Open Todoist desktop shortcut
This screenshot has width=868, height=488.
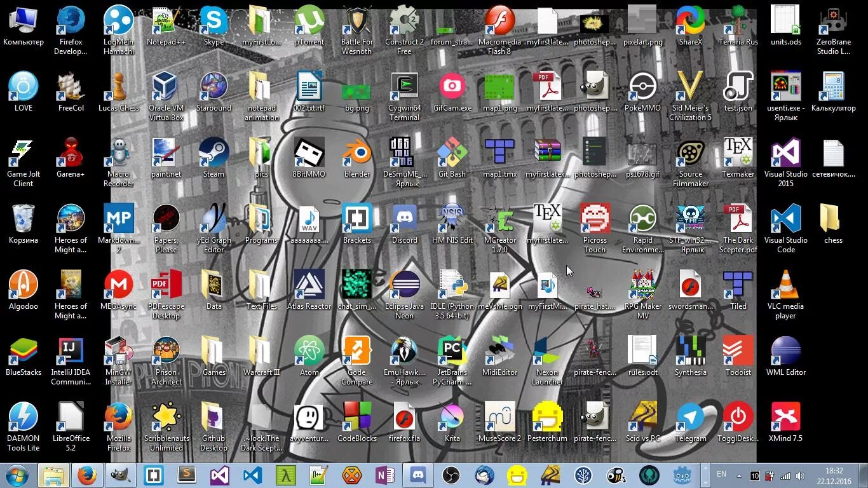pos(738,357)
